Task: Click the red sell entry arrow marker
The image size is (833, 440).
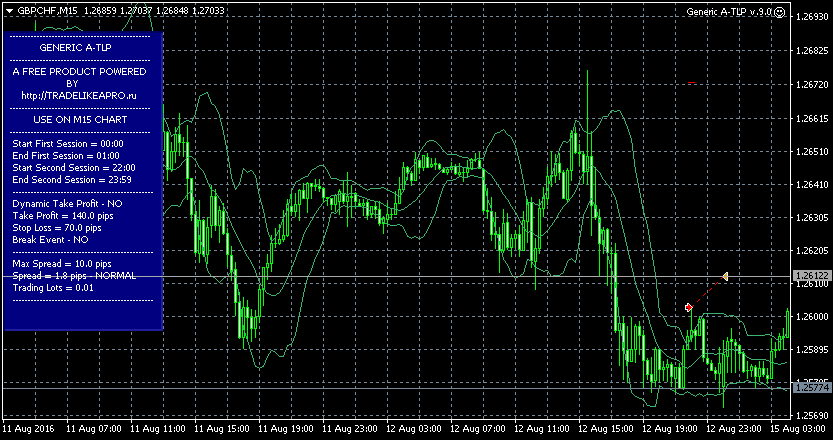Action: click(689, 307)
